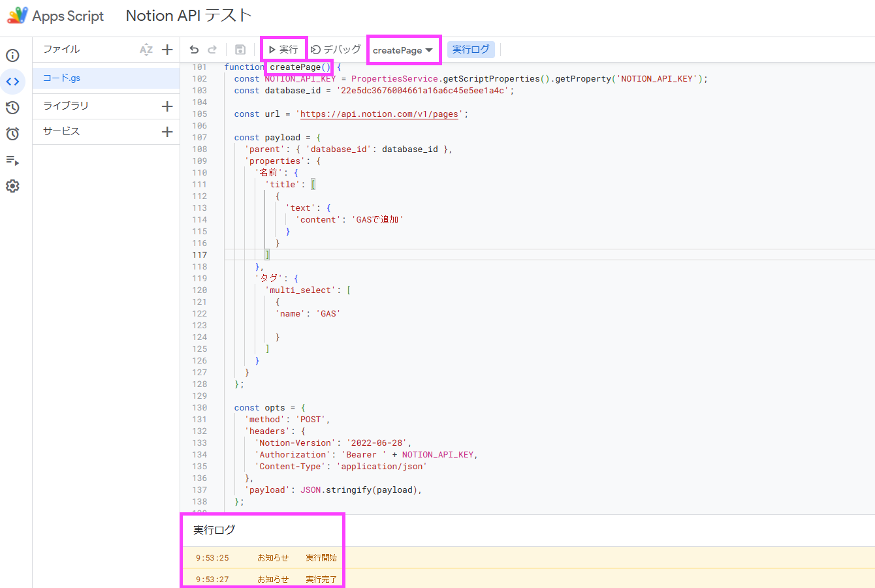
Task: Click the 9:53:25 実行開始 log entry
Action: click(528, 558)
